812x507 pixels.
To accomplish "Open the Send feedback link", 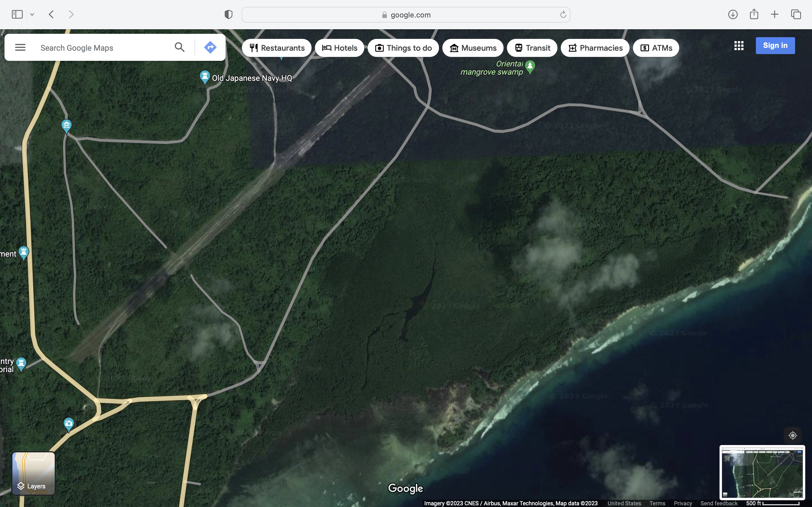I will click(719, 503).
